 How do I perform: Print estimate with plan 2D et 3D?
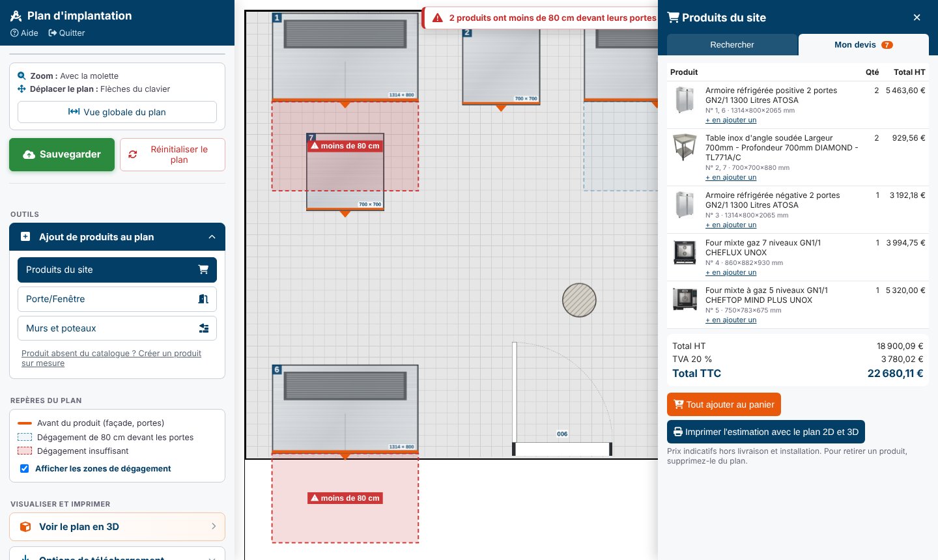click(766, 432)
